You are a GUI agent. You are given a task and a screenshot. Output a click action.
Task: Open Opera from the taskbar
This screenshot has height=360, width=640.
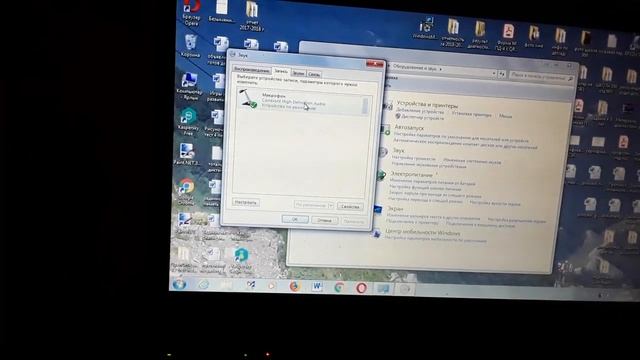(361, 288)
